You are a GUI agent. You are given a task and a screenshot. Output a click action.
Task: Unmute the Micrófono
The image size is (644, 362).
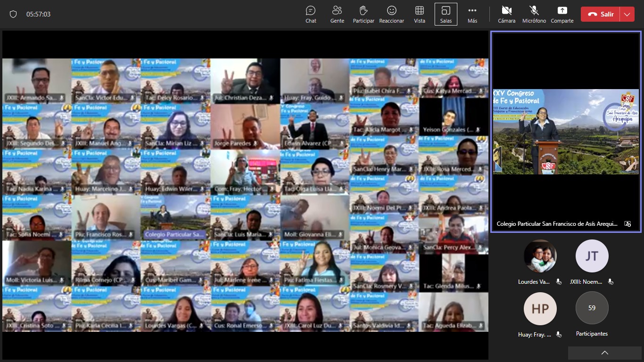534,14
